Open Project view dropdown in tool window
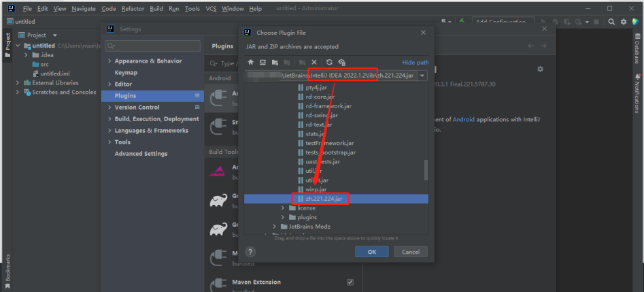This screenshot has width=644, height=292. pos(55,35)
